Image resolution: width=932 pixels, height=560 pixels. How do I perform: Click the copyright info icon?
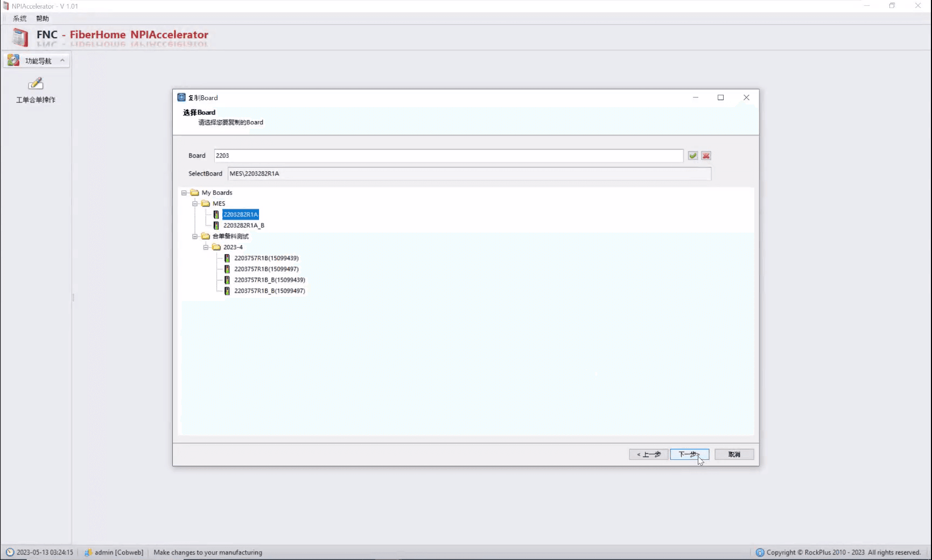760,552
